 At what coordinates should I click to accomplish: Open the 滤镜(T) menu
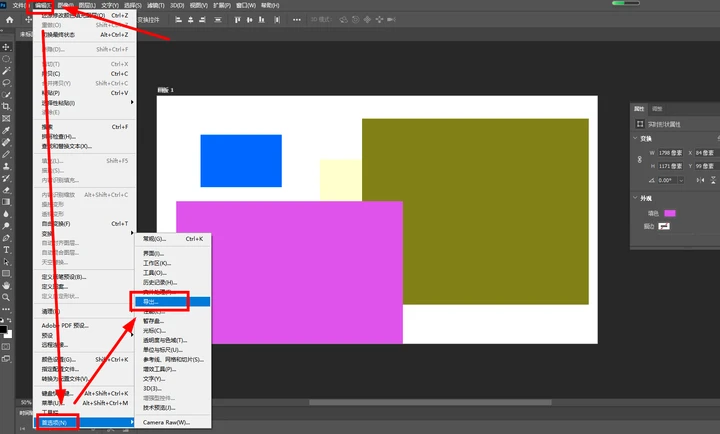(x=156, y=6)
